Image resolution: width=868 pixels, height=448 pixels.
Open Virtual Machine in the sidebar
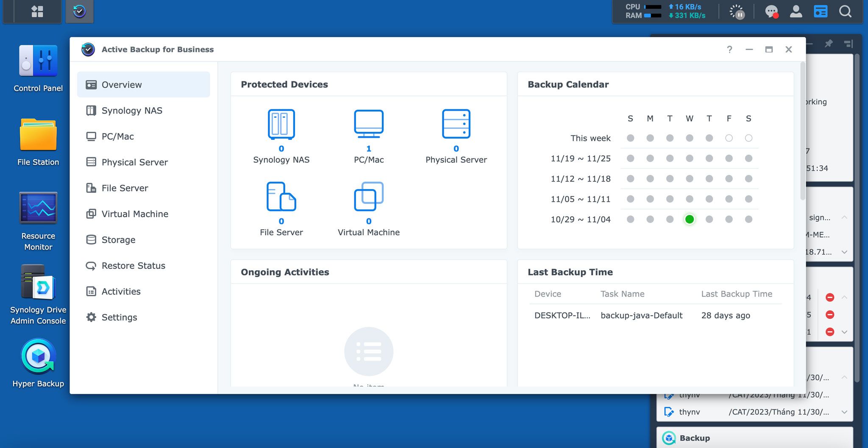[x=143, y=214]
